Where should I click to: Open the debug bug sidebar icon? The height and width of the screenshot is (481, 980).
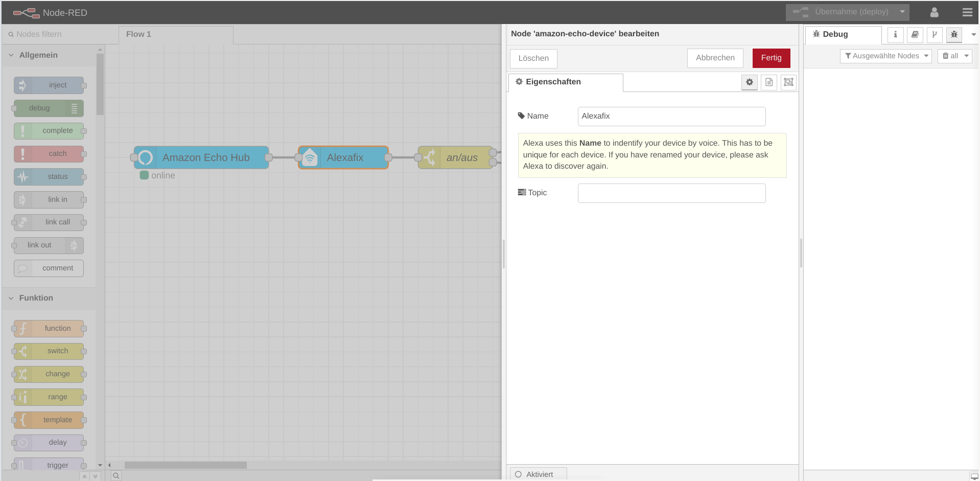coord(954,34)
